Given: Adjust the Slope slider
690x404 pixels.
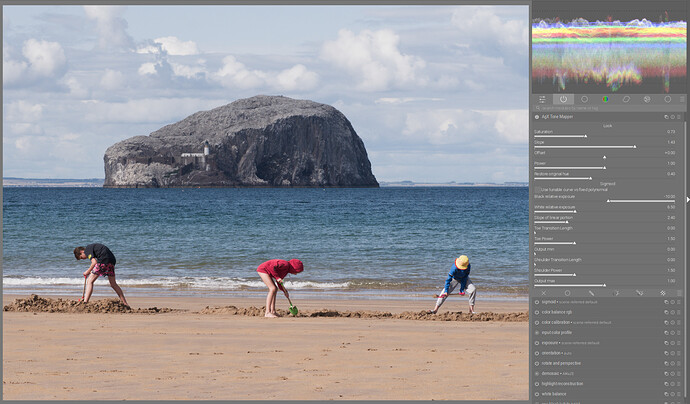Looking at the screenshot, I should pos(605,144).
